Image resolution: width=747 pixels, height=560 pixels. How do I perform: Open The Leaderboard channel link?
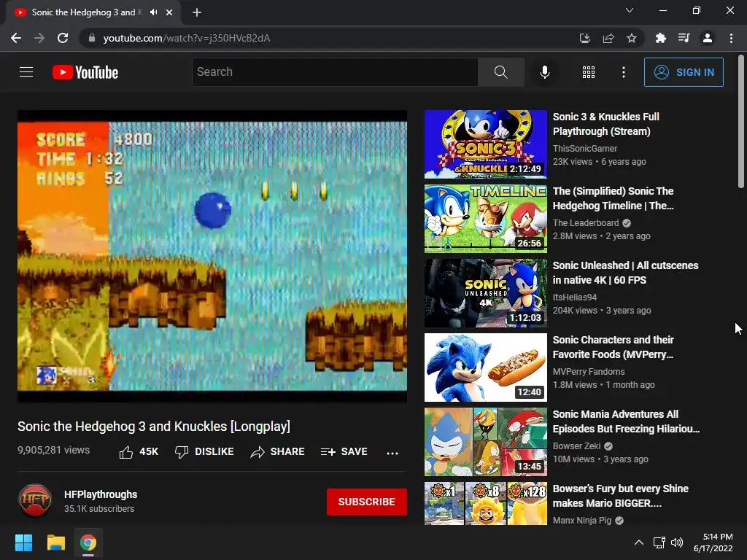pyautogui.click(x=586, y=223)
